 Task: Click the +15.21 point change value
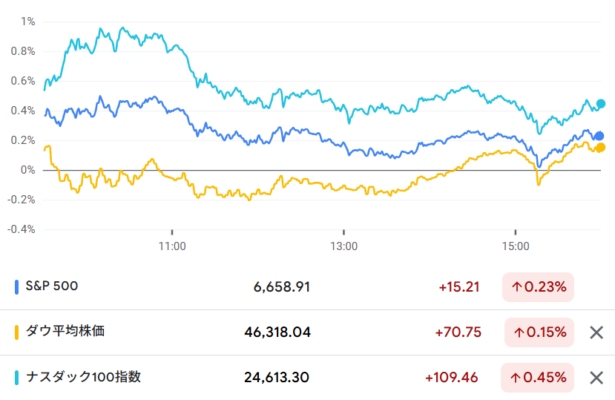(x=459, y=287)
